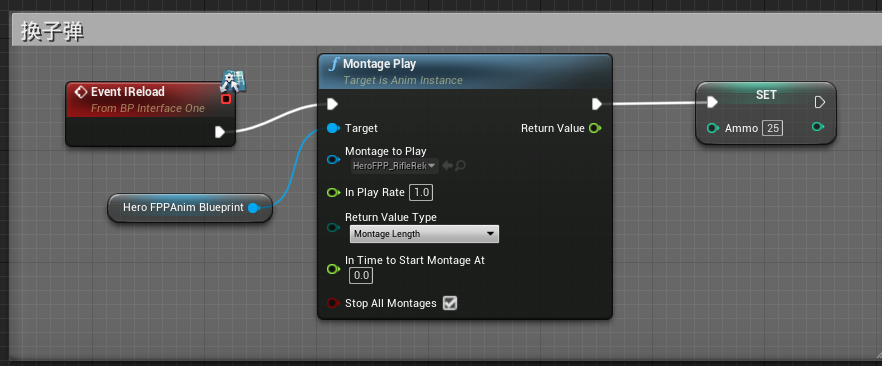The width and height of the screenshot is (882, 366).
Task: Click the Montage to Play input pin
Action: (333, 160)
